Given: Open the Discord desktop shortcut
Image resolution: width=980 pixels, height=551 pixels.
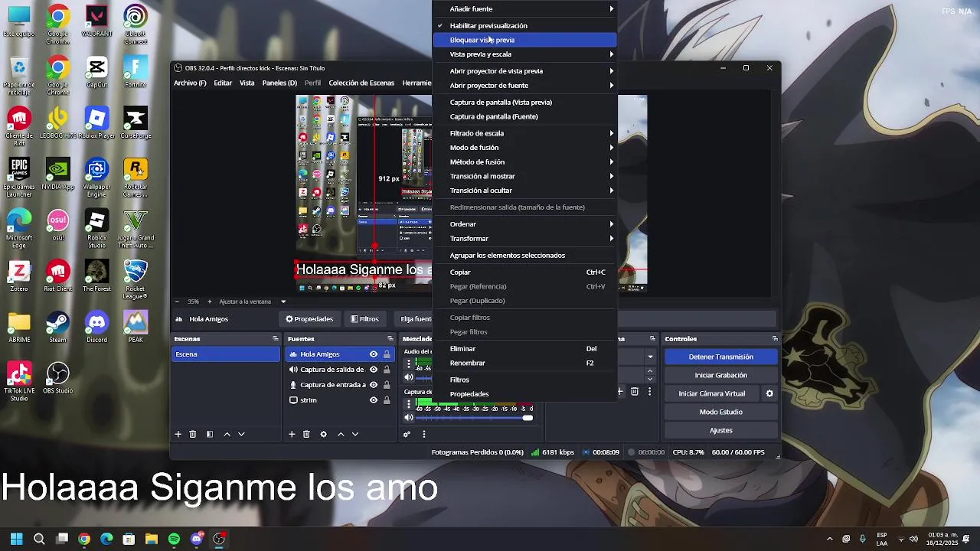Looking at the screenshot, I should 96,326.
